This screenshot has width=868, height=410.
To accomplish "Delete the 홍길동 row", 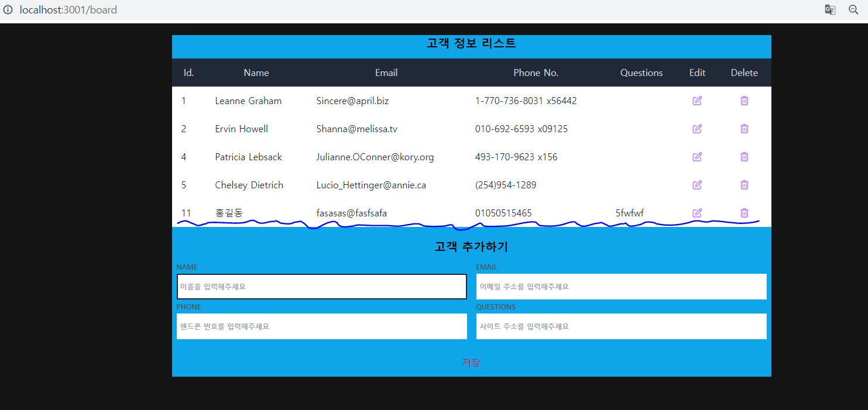I will pyautogui.click(x=744, y=213).
